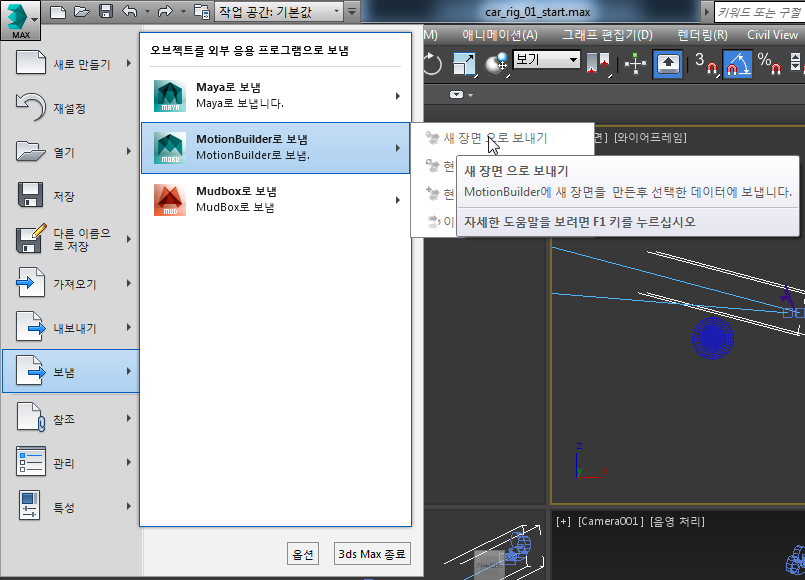Click the 옵션 button
Screen dimensions: 805x580
303,554
